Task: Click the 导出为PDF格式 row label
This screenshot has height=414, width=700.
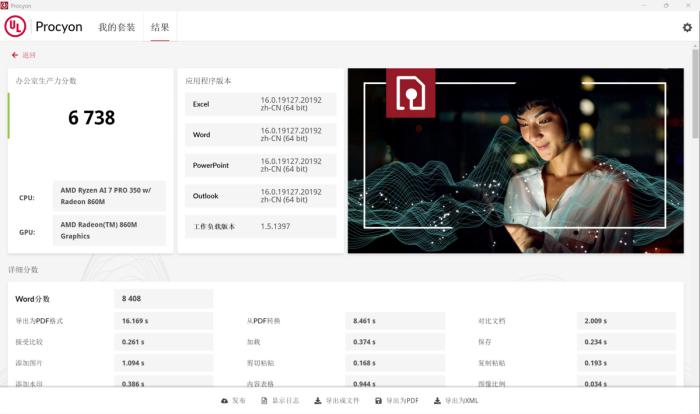Action: 39,321
